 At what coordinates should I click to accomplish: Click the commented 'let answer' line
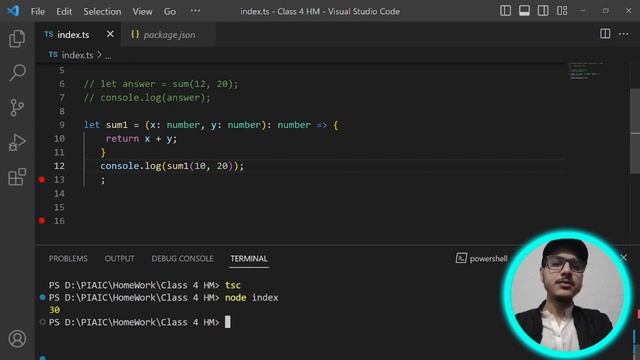[161, 84]
